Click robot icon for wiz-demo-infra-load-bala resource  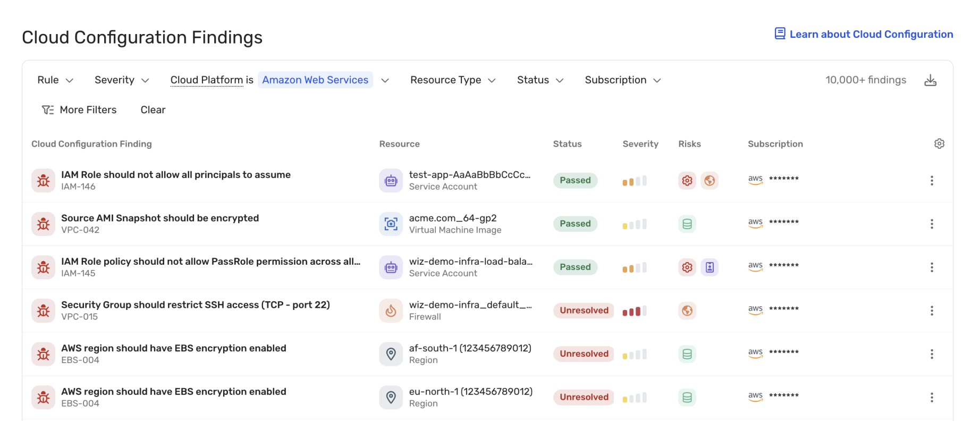coord(391,267)
